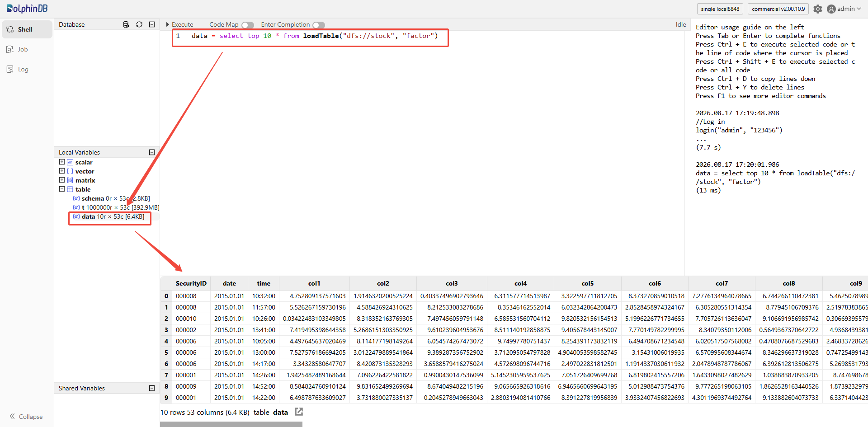Click the col8 column header
Screen dimensions: 868x427
[x=789, y=283]
